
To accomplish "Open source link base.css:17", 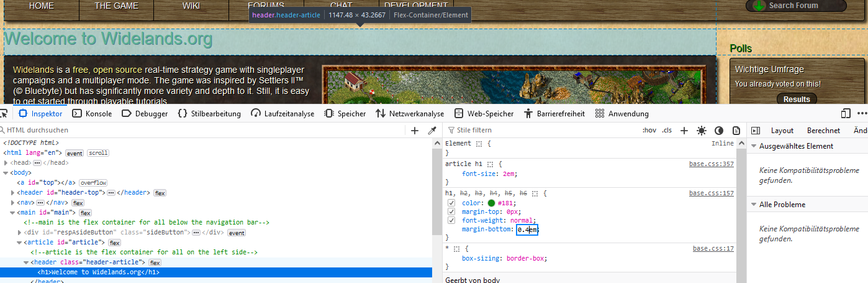I will (x=713, y=249).
